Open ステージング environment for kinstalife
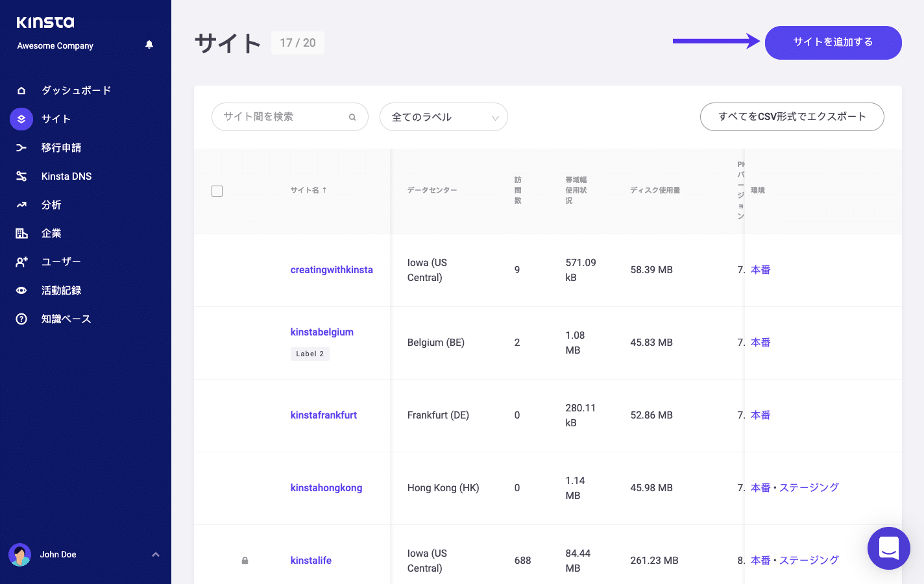This screenshot has height=584, width=924. (809, 561)
